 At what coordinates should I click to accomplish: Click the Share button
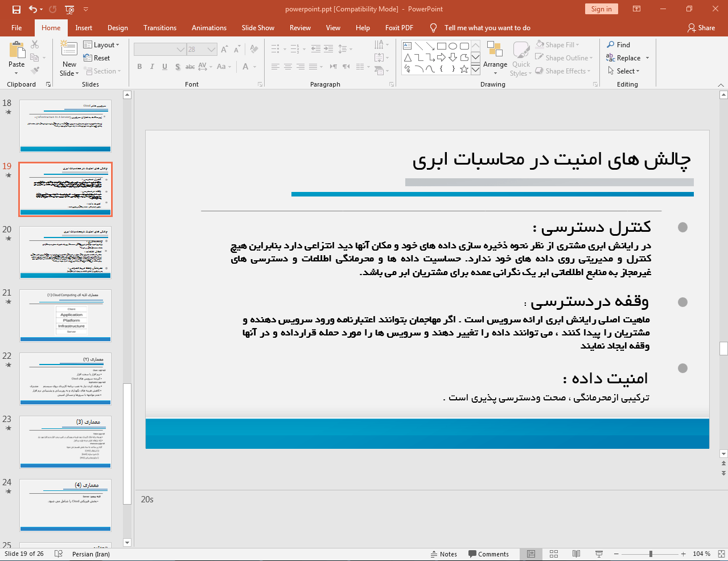pos(701,28)
